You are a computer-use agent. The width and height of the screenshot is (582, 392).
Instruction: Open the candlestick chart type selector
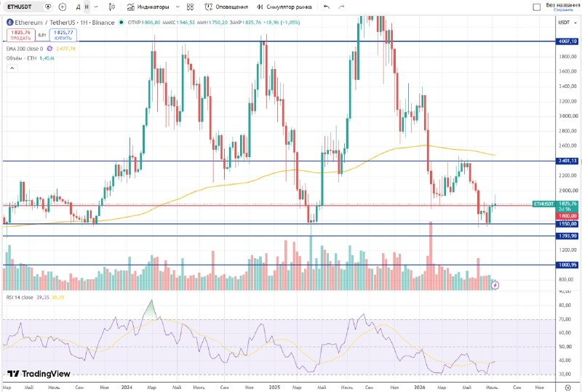coord(112,7)
